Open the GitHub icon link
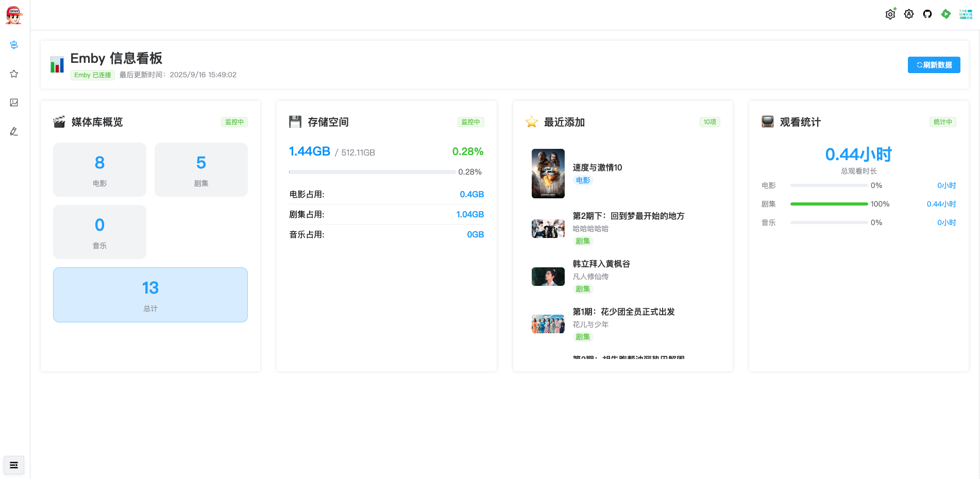The image size is (980, 479). coord(927,14)
